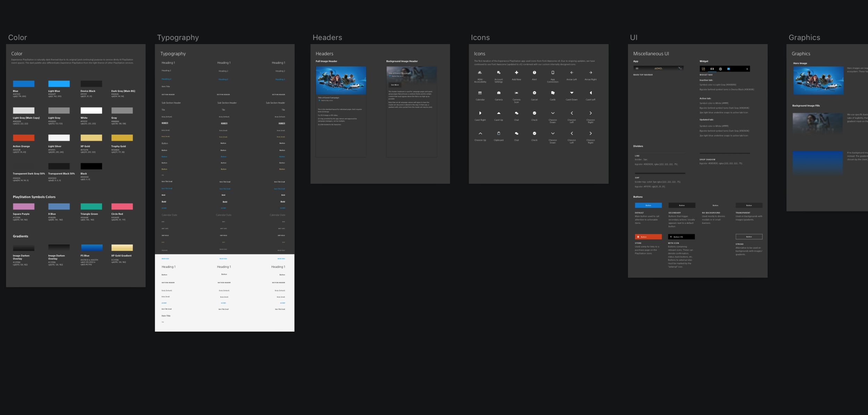Select the Camera Scan icon

click(x=516, y=93)
